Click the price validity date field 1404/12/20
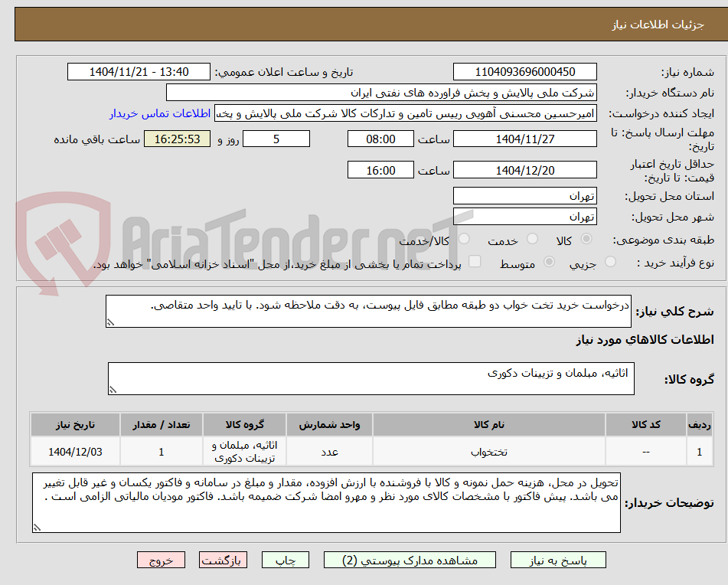 point(524,170)
